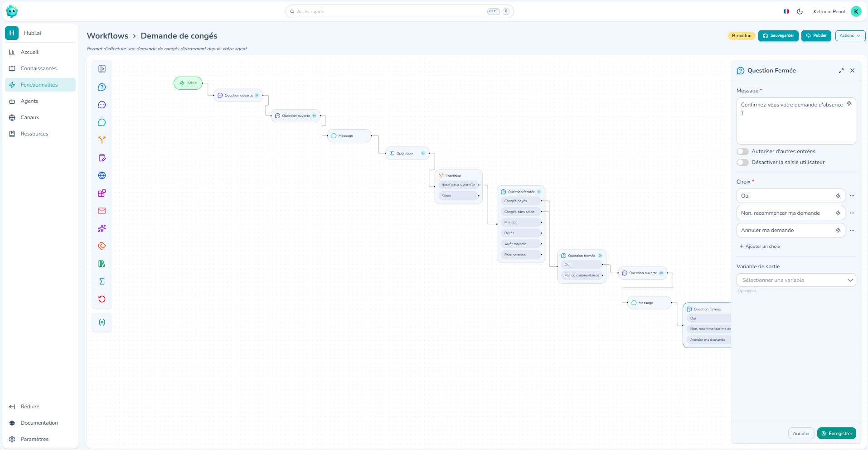Expand the Question Fermée panel to fullscreen
This screenshot has width=868, height=450.
pyautogui.click(x=841, y=71)
